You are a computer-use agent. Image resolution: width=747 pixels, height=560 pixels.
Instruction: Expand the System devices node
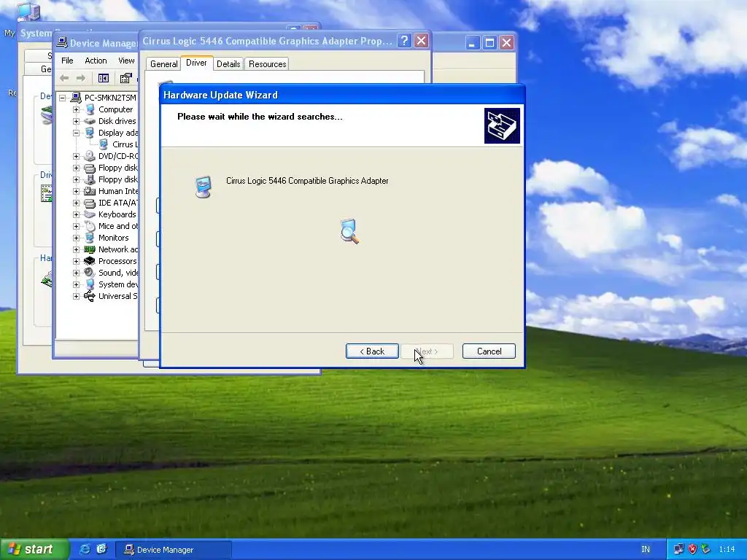76,284
